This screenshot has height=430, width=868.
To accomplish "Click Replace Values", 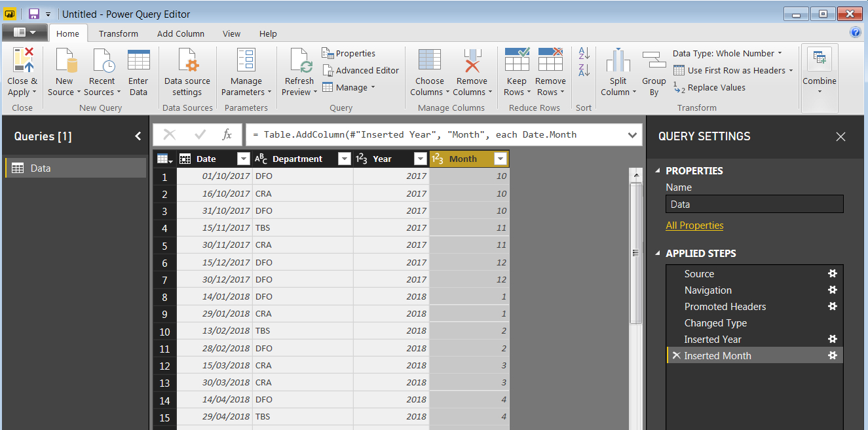I will (709, 87).
